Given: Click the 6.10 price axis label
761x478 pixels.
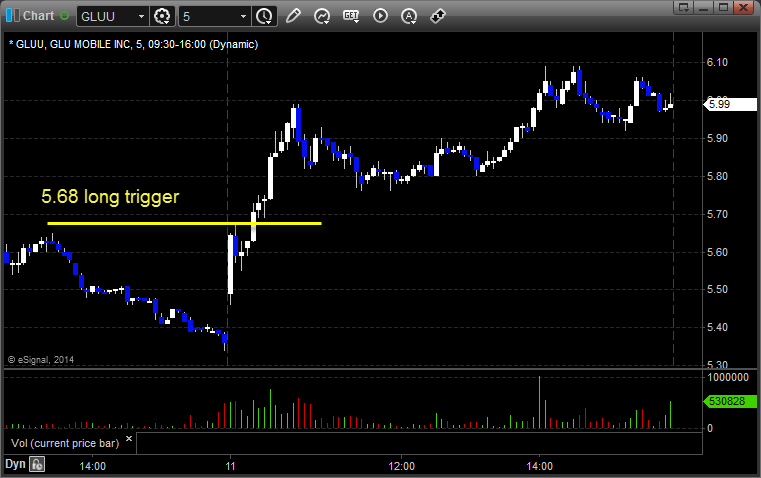Looking at the screenshot, I should point(717,62).
